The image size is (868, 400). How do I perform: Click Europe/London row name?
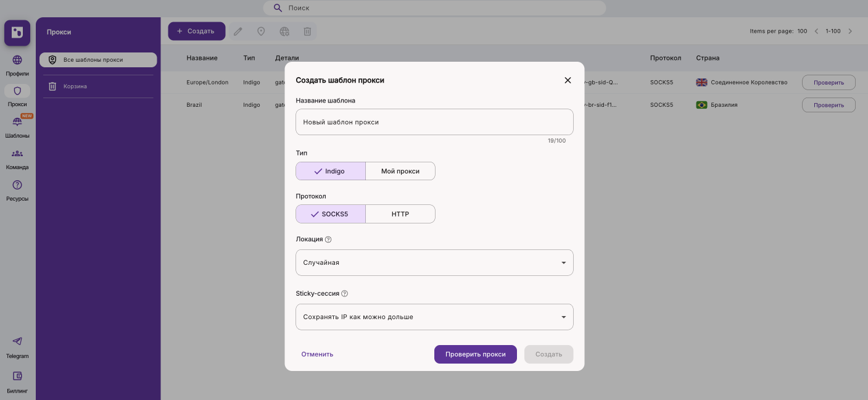[x=207, y=83]
